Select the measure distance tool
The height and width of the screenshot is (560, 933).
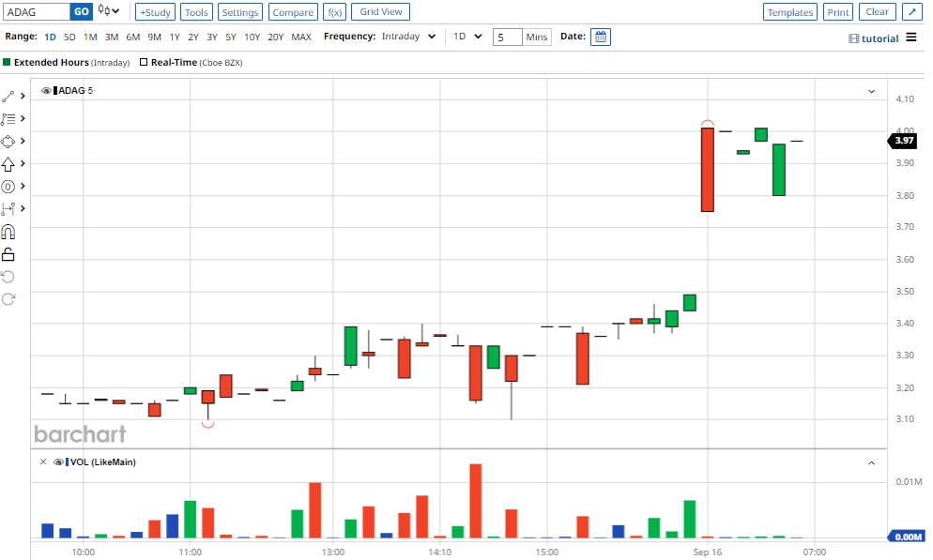(8, 209)
